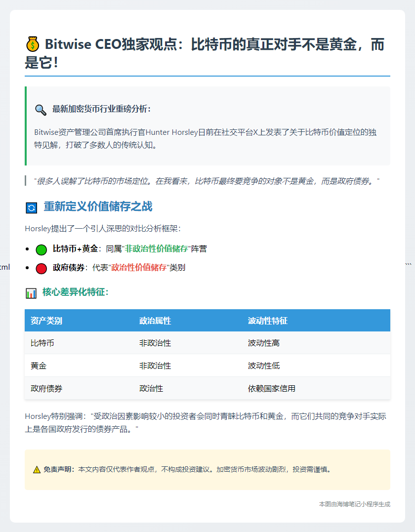Click the green text 非政治性价值储存
The height and width of the screenshot is (532, 415).
click(x=157, y=248)
